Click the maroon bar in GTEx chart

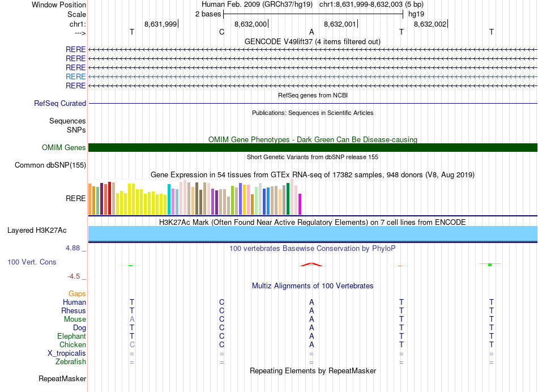(101, 199)
